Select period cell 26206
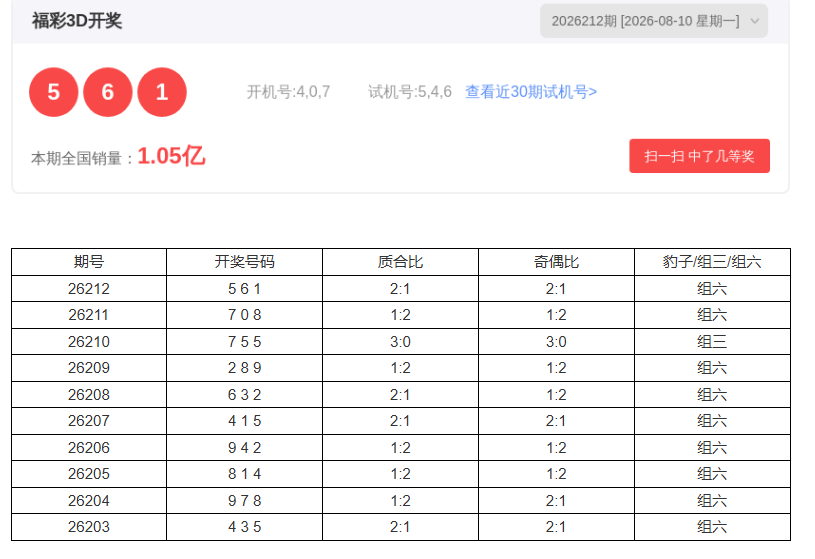This screenshot has height=559, width=815. (89, 448)
